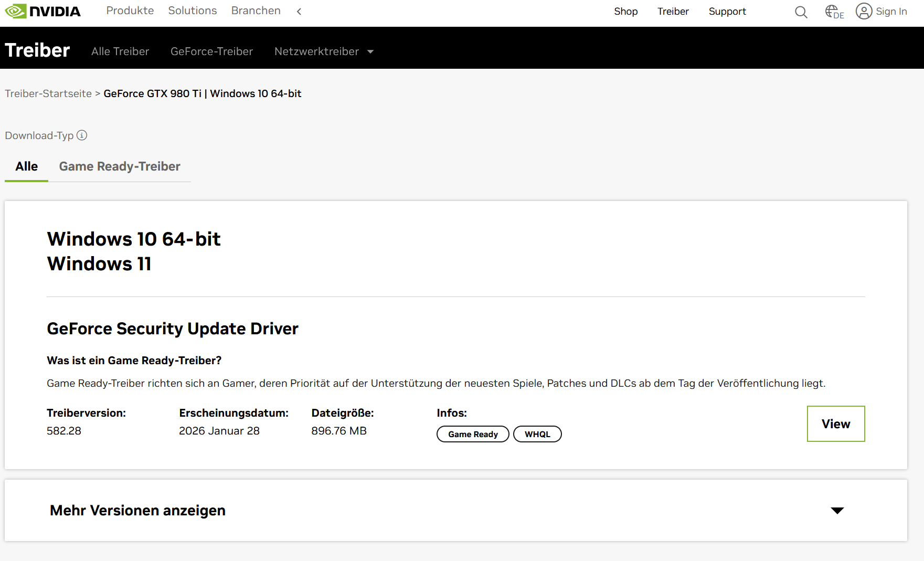Select Alle Treiber in subnav
Image resolution: width=924 pixels, height=561 pixels.
point(120,51)
